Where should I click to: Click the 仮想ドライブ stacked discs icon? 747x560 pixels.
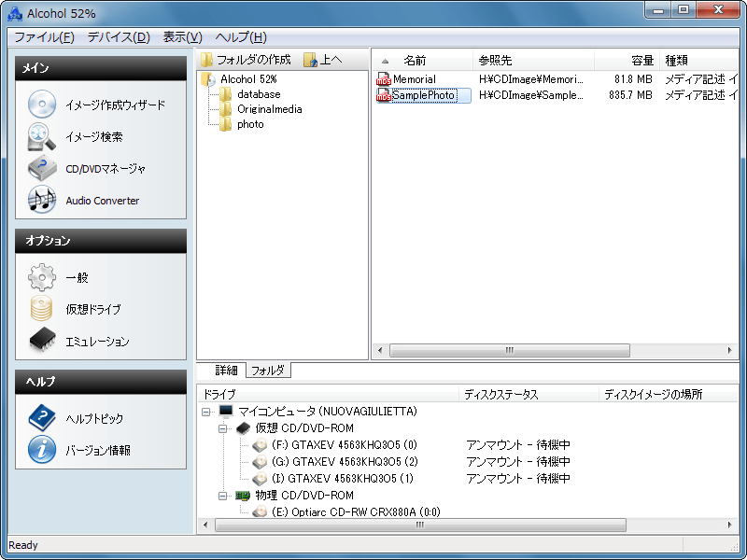pyautogui.click(x=42, y=309)
